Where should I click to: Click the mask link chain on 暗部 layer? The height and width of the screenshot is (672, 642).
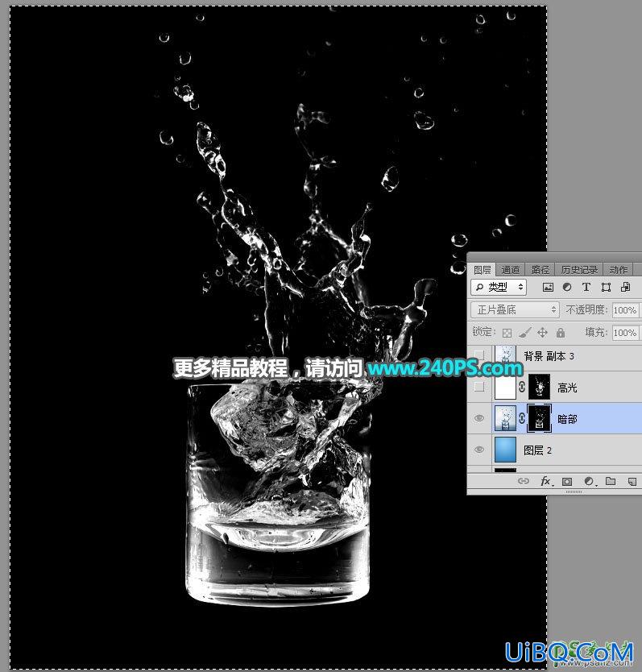pos(521,418)
